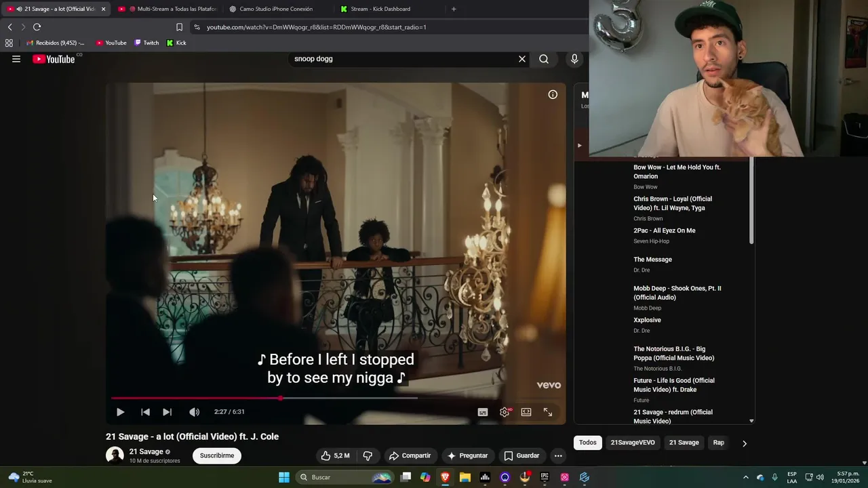Dislike the video thumbs-down
Screen dimensions: 868x488
pos(368,455)
